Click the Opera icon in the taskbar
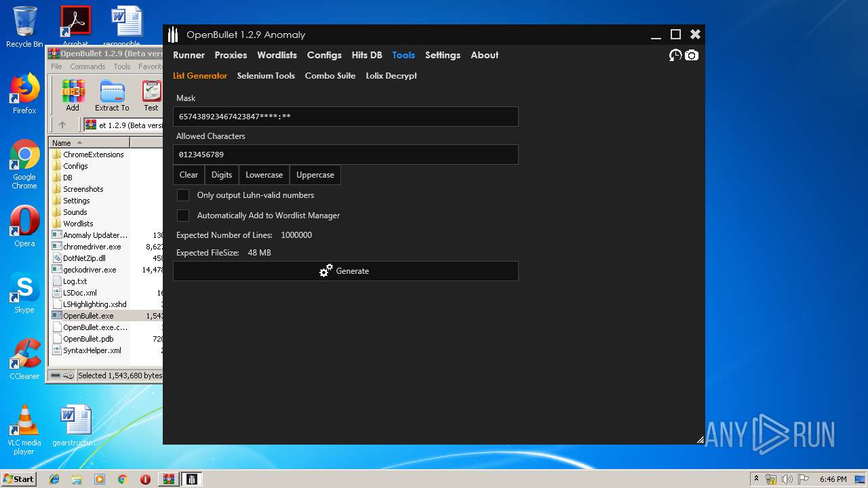Image resolution: width=868 pixels, height=488 pixels. 145,479
